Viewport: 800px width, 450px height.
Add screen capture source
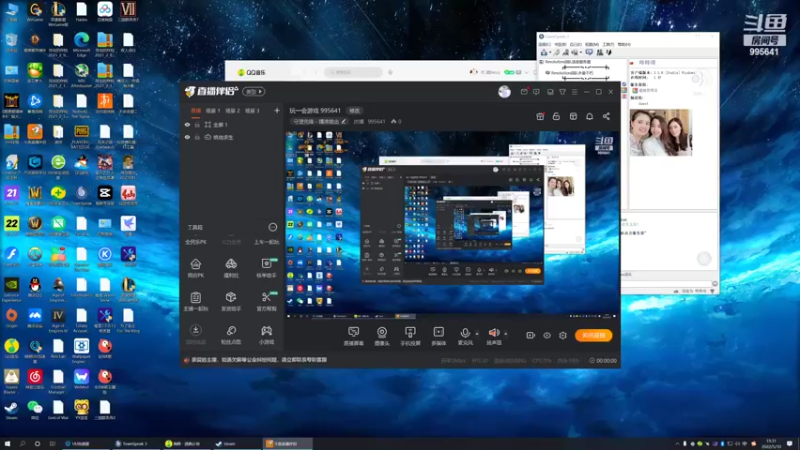point(354,336)
